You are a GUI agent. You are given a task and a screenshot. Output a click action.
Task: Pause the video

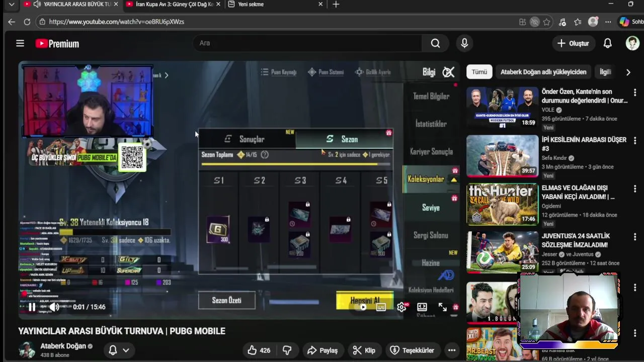(32, 307)
